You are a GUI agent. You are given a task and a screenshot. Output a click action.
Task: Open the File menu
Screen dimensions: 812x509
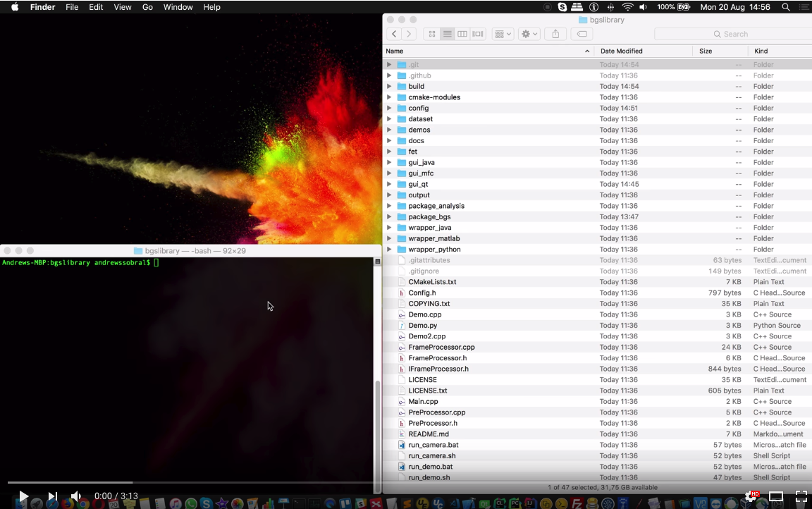click(72, 7)
